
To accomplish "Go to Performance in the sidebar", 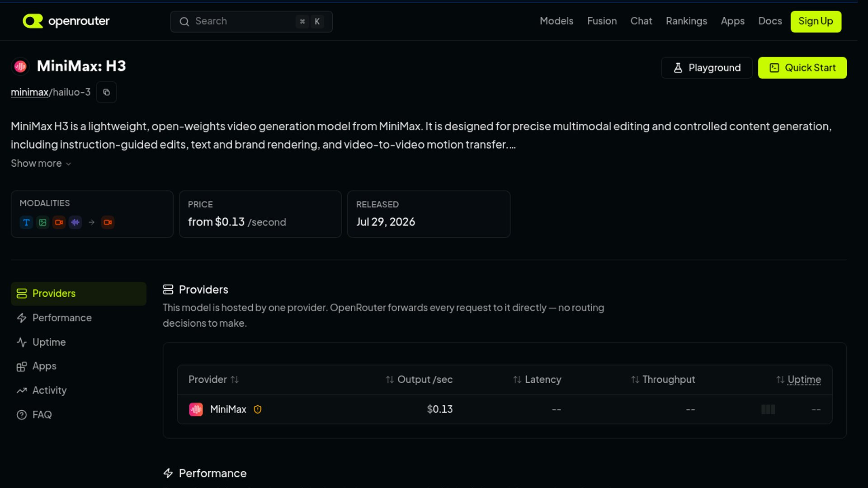I will point(79,318).
